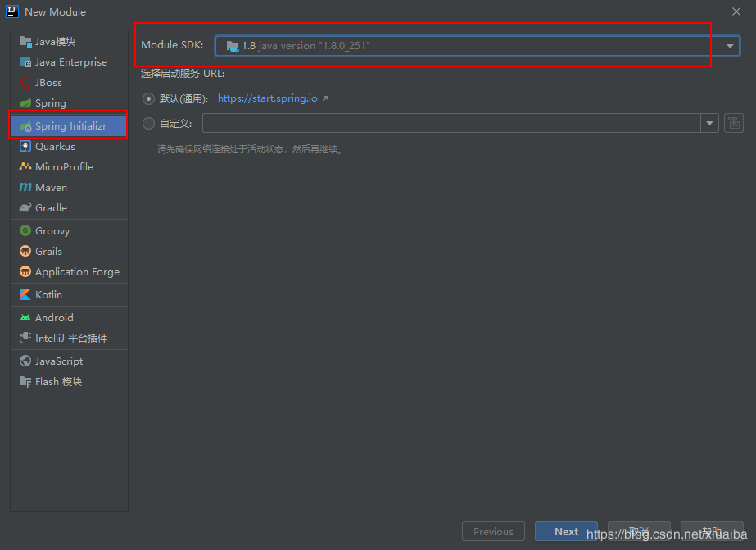The width and height of the screenshot is (756, 550).
Task: Click the SDK folder icon in combo box
Action: 233,47
